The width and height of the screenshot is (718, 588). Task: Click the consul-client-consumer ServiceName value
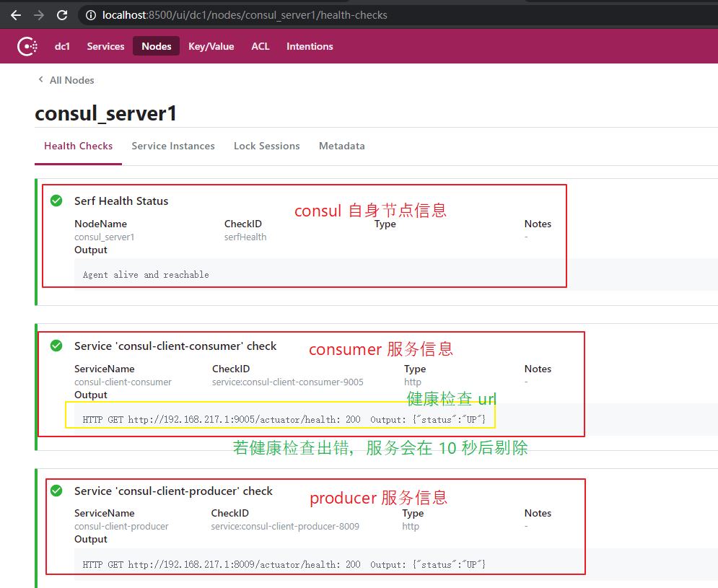pyautogui.click(x=123, y=382)
